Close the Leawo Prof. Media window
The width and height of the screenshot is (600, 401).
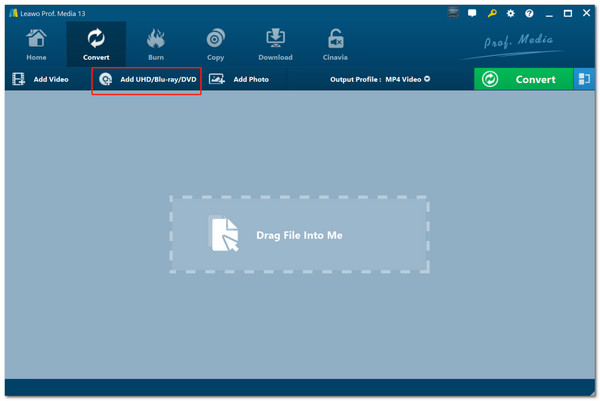586,13
